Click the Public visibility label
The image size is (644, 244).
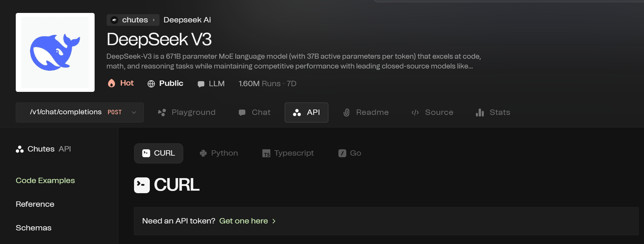tap(171, 83)
